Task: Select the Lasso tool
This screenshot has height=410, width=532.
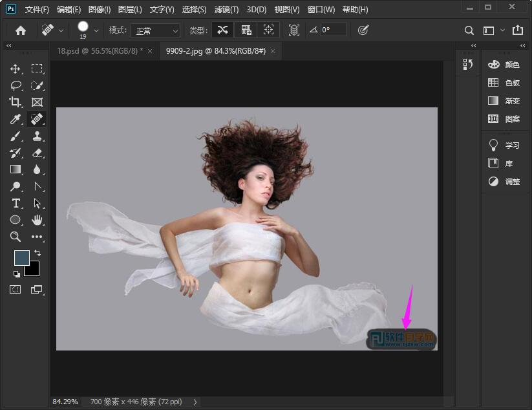Action: 16,85
